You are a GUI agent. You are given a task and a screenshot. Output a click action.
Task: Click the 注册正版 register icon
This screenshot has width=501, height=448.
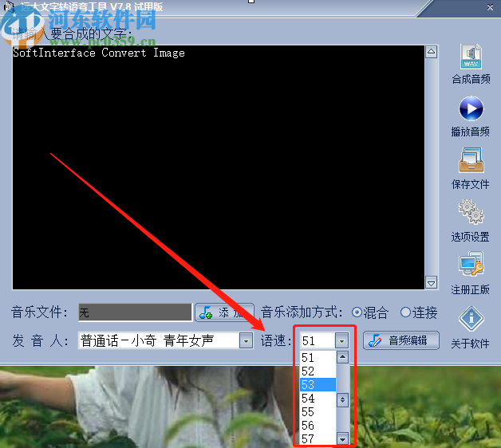(471, 264)
